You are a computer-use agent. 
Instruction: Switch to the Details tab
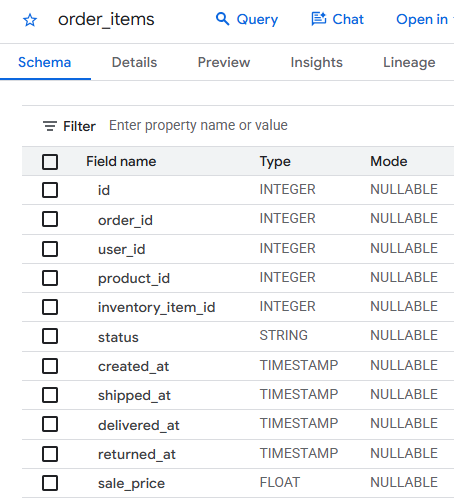(x=134, y=62)
